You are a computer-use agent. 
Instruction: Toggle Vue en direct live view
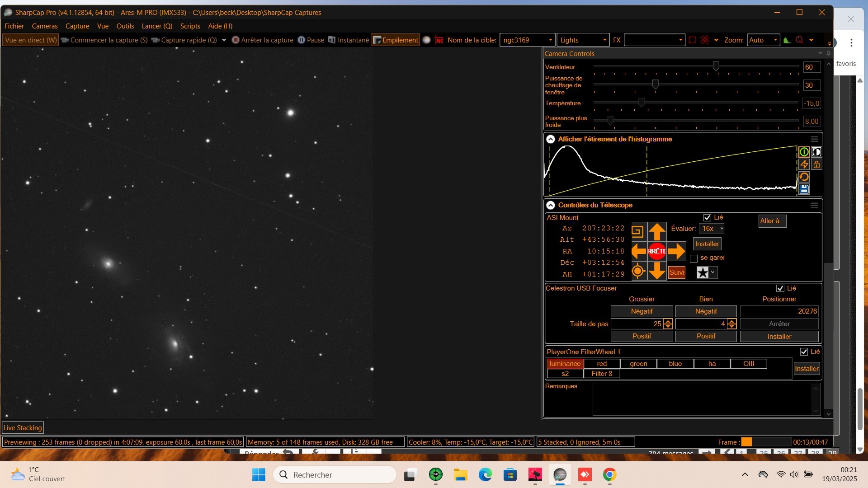pos(31,40)
